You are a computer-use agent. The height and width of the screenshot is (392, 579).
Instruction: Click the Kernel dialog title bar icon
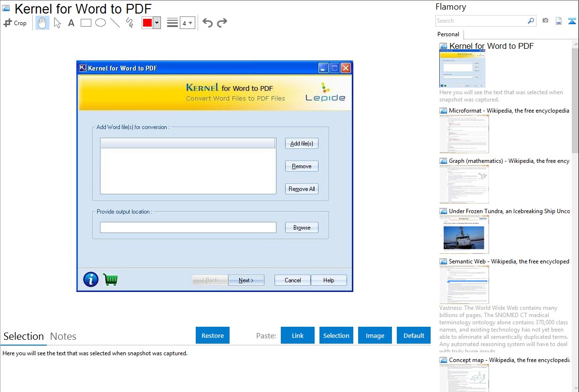83,68
